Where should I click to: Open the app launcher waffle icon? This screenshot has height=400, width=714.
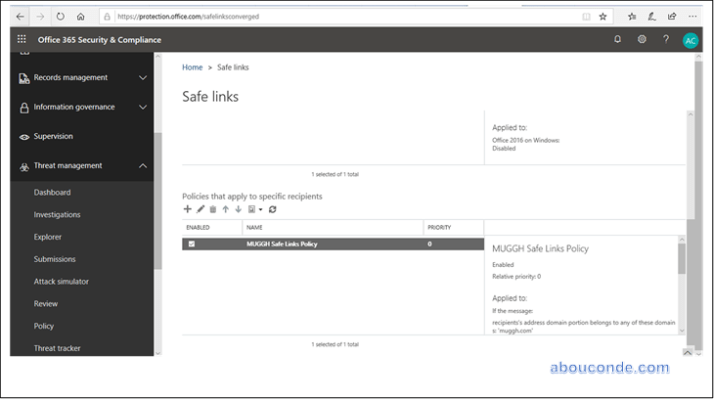[x=22, y=39]
